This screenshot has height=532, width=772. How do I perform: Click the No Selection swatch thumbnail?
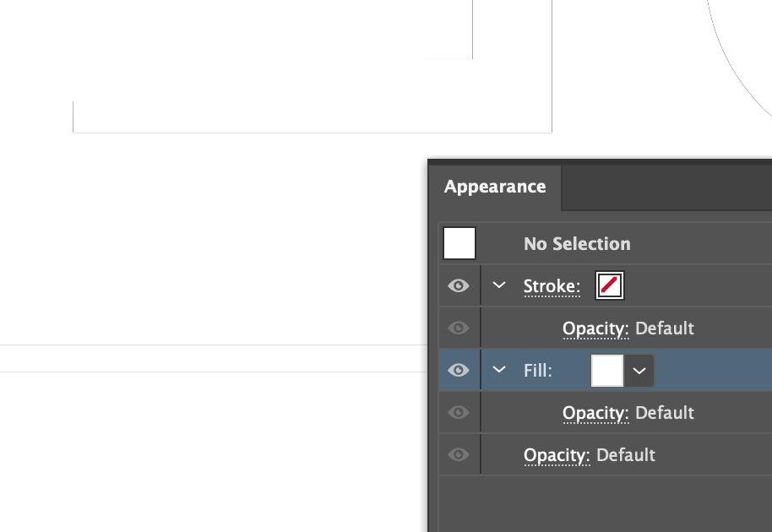click(x=459, y=243)
